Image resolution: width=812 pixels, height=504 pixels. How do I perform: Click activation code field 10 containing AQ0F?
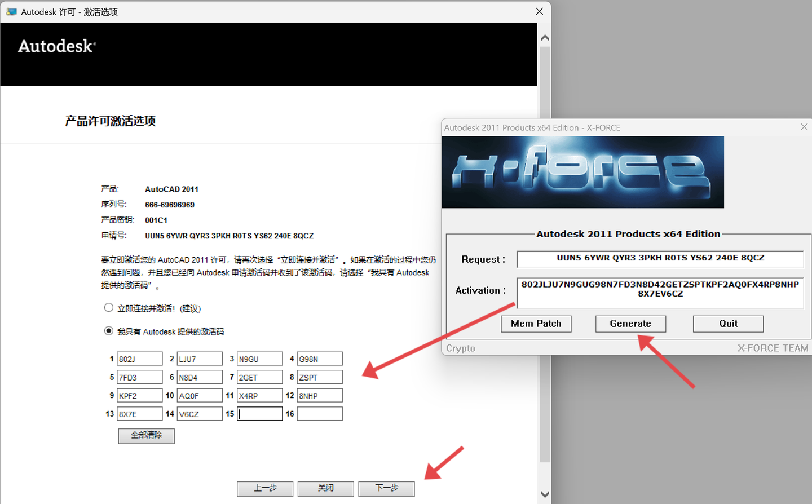(x=200, y=396)
